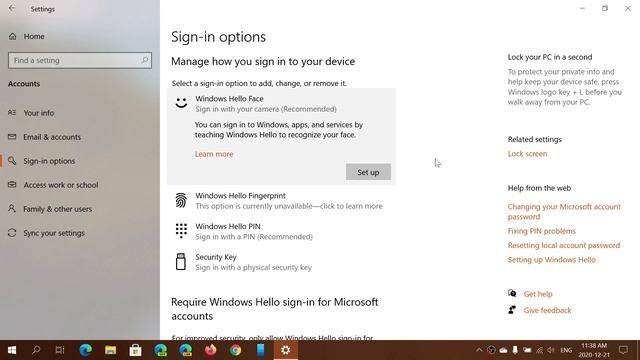
Task: Open Learn more about Windows Hello Face
Action: [214, 154]
